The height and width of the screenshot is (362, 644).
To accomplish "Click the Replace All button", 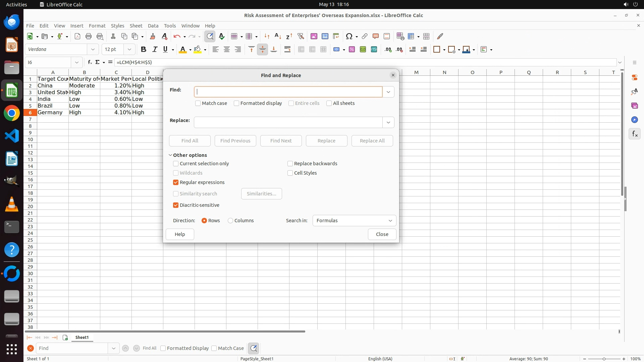I will pyautogui.click(x=372, y=141).
